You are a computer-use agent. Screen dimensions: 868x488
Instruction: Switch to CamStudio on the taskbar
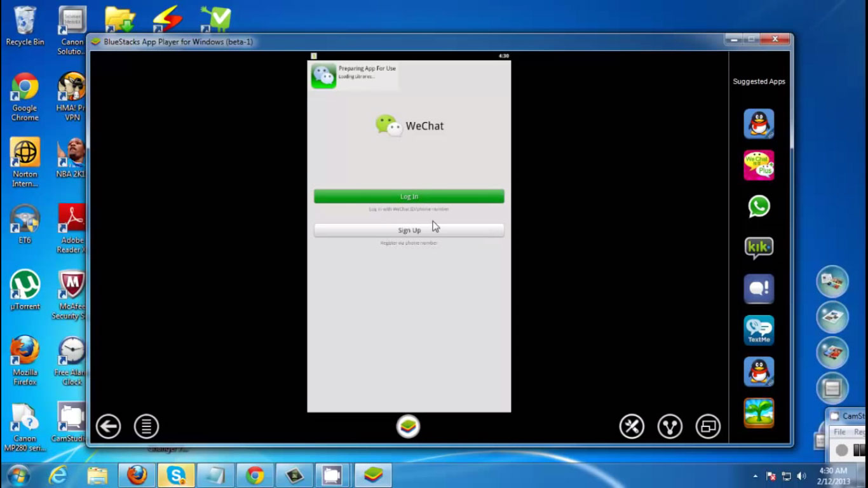334,475
